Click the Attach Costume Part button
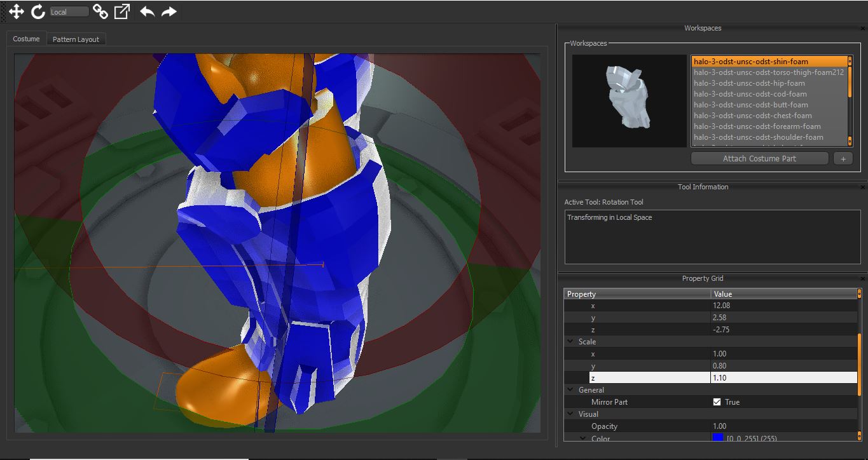The width and height of the screenshot is (868, 460). point(759,158)
